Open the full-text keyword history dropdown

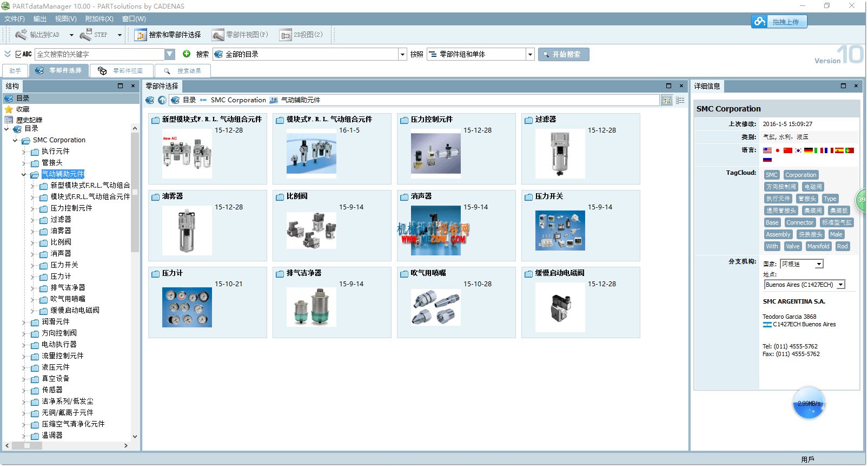(x=170, y=54)
